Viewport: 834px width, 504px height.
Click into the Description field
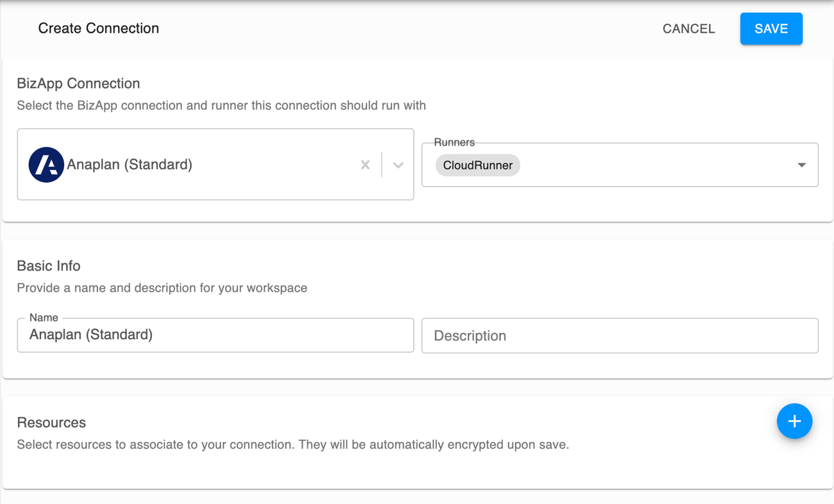tap(620, 335)
